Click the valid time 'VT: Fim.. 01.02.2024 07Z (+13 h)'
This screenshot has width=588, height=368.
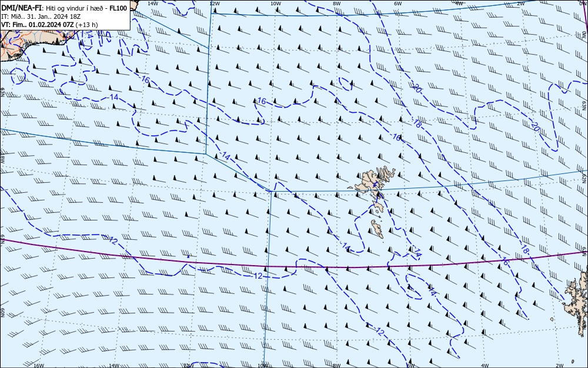click(49, 25)
